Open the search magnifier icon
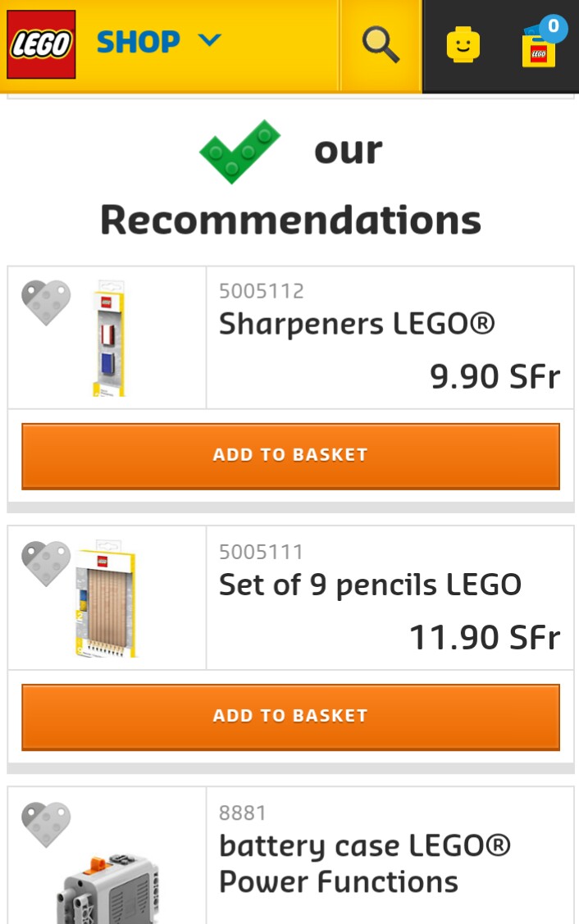The width and height of the screenshot is (579, 924). tap(381, 44)
